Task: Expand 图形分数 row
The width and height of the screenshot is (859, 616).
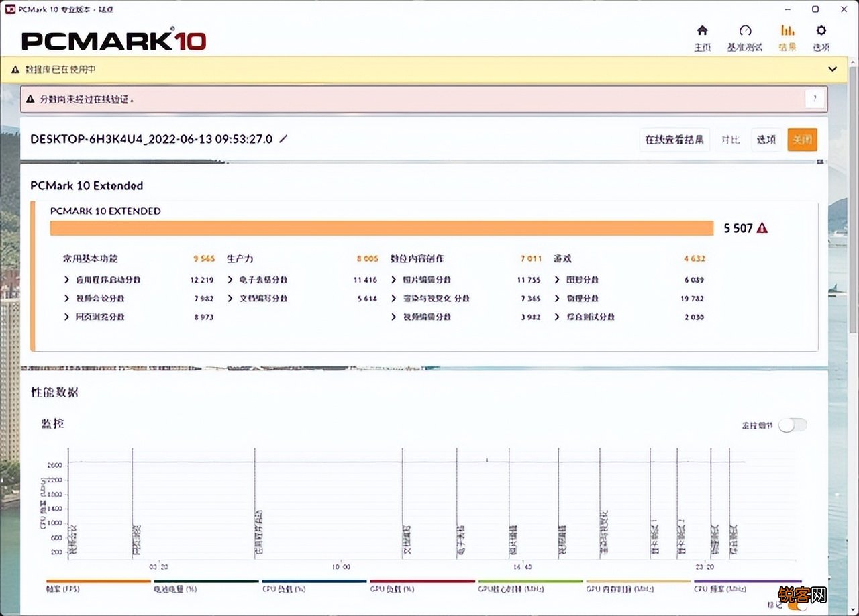Action: click(x=629, y=280)
